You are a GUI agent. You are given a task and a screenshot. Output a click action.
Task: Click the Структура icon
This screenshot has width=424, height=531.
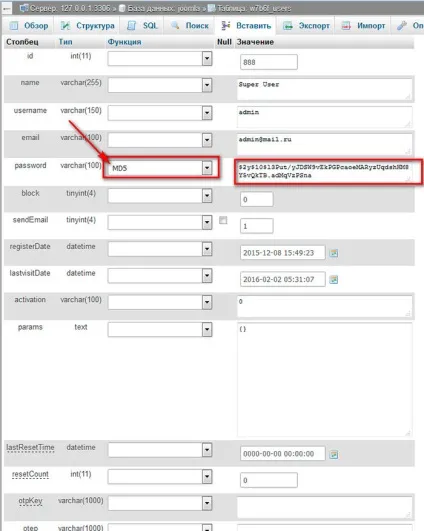click(65, 26)
